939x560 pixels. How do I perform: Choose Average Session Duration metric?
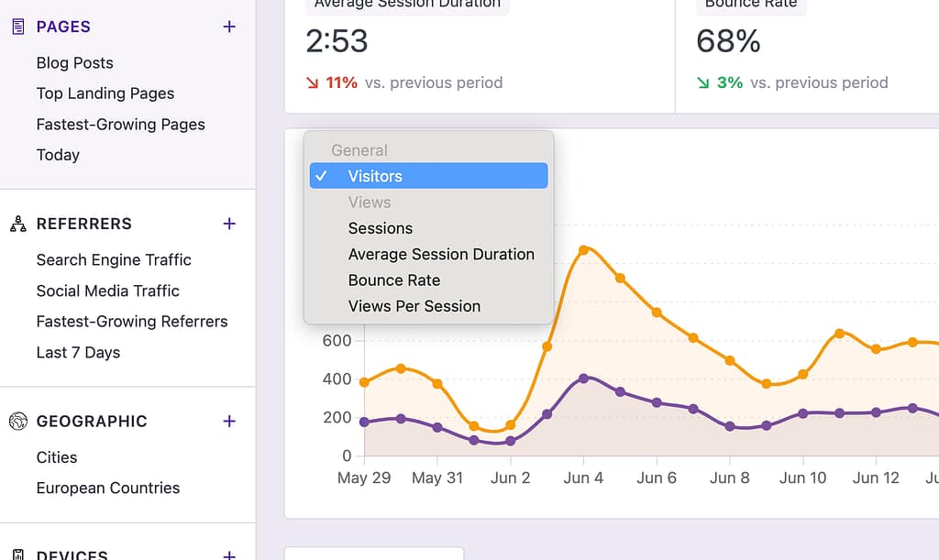click(441, 254)
